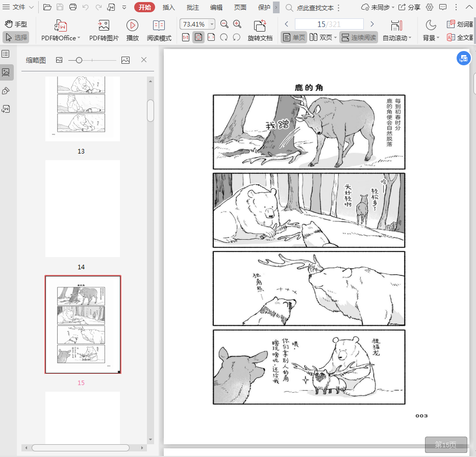476x457 pixels.
Task: Switch to the 插入 tab
Action: 168,7
